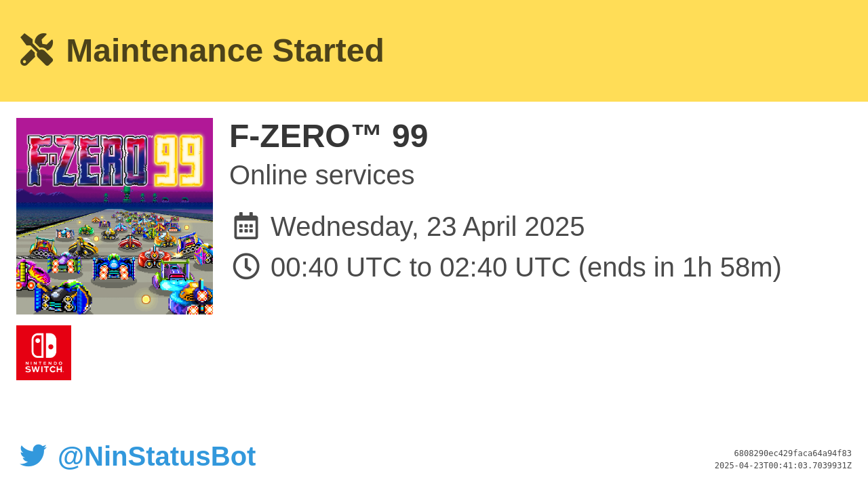
Task: Select the date Wednesday, 23 April 2025
Action: tap(427, 226)
